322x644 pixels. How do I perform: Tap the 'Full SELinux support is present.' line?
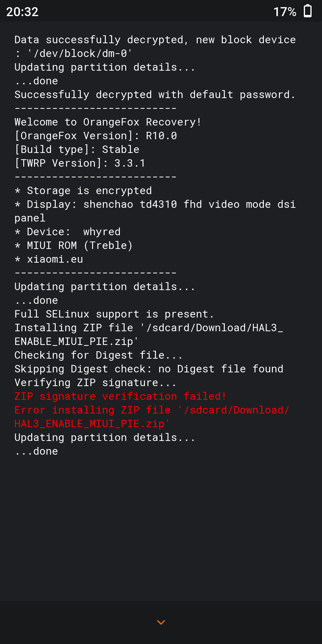[x=114, y=314]
